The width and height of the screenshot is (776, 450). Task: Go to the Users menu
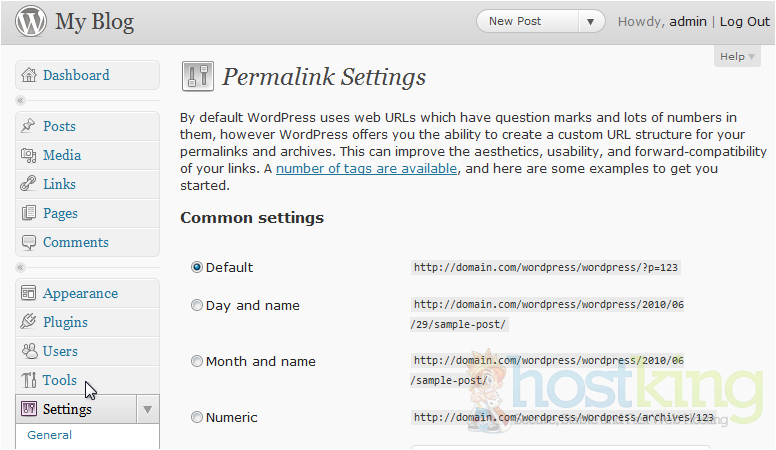[x=60, y=351]
